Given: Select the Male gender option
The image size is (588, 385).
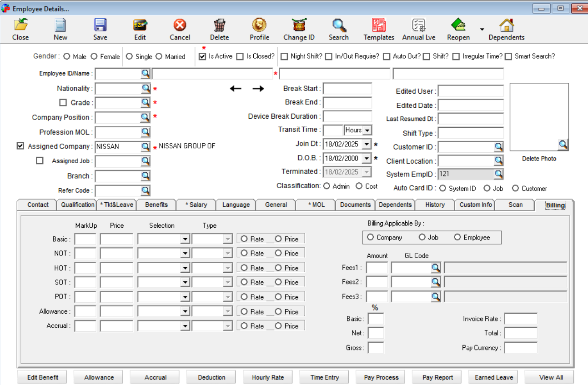Looking at the screenshot, I should (x=67, y=56).
